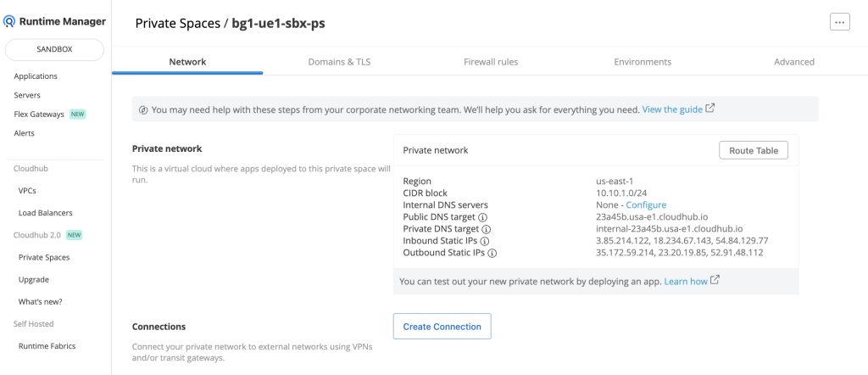
Task: Click the Runtime Manager logo icon
Action: (9, 21)
